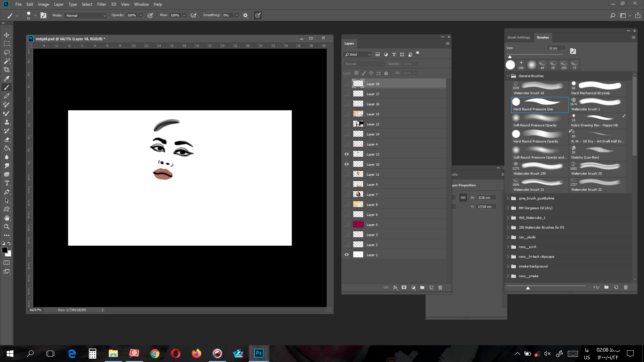
Task: Select the Eyedropper tool
Action: (x=7, y=78)
